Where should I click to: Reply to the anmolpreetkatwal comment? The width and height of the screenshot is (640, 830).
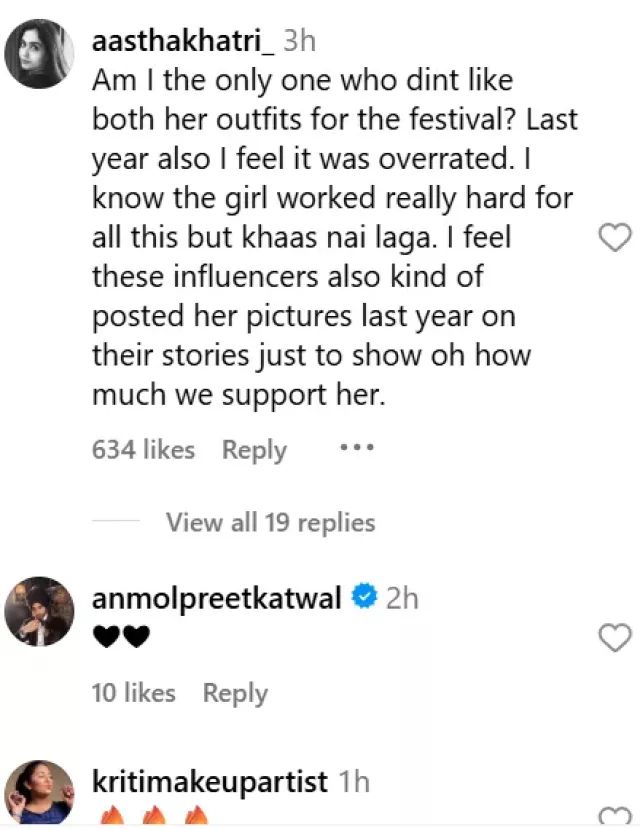point(235,692)
